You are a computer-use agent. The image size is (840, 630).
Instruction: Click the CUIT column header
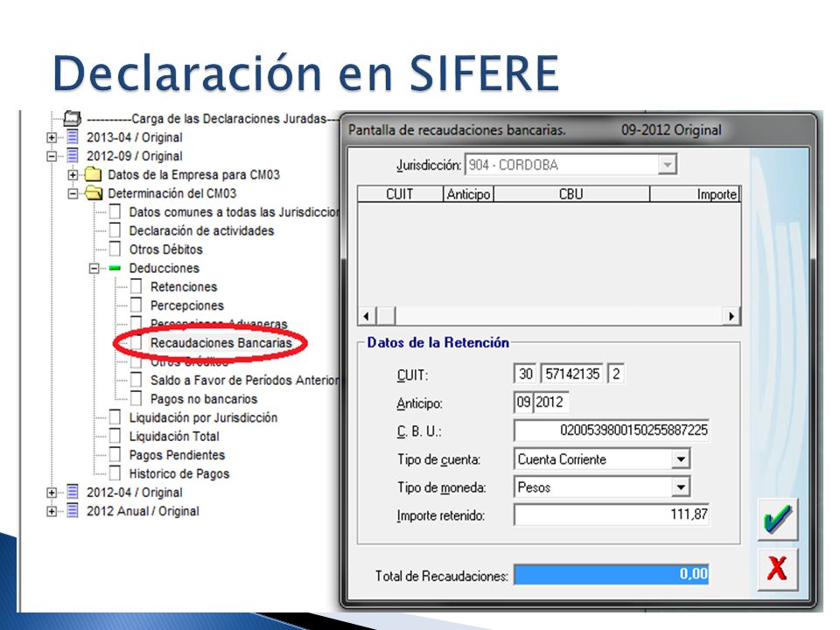coord(400,194)
